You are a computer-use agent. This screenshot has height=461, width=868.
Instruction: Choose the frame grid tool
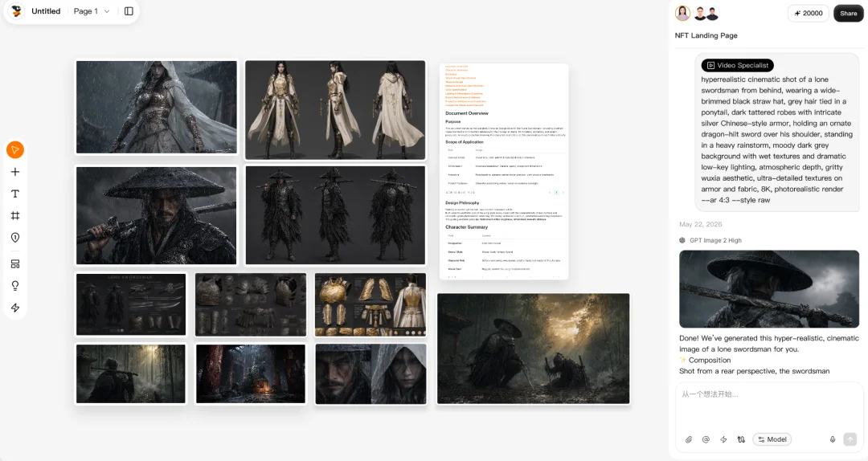tap(15, 216)
